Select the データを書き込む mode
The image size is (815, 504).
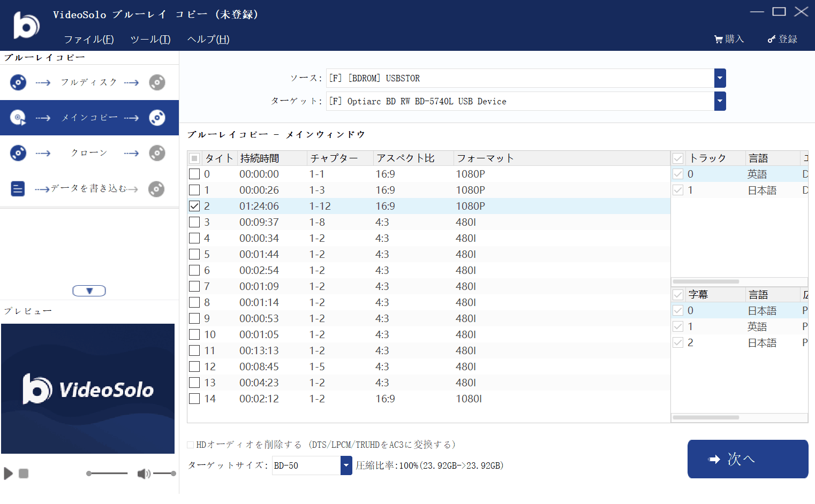coord(89,189)
